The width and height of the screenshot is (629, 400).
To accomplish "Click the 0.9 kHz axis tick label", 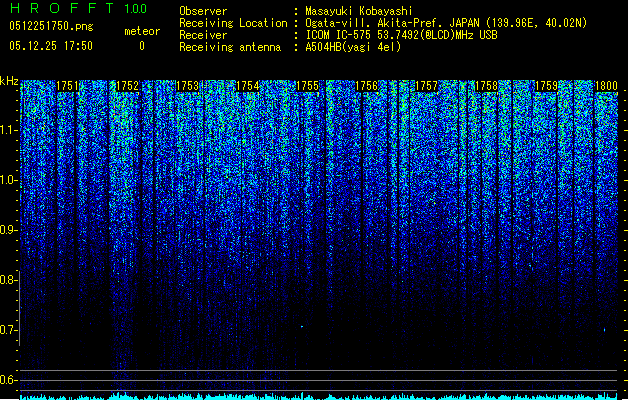I will click(8, 230).
